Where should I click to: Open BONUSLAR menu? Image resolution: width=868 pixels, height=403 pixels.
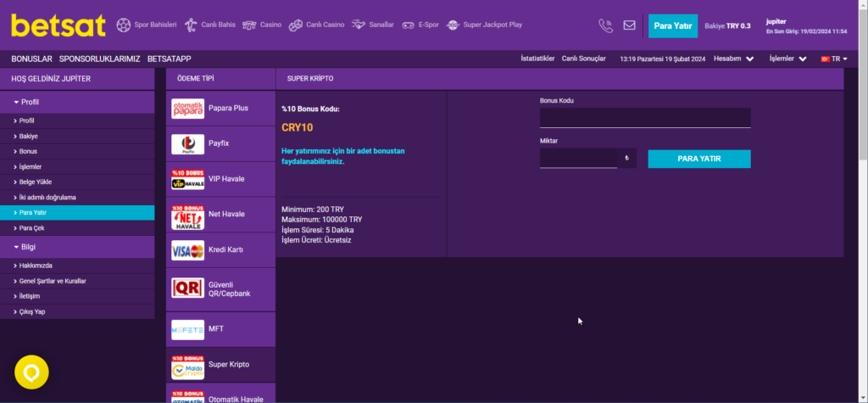[x=31, y=59]
